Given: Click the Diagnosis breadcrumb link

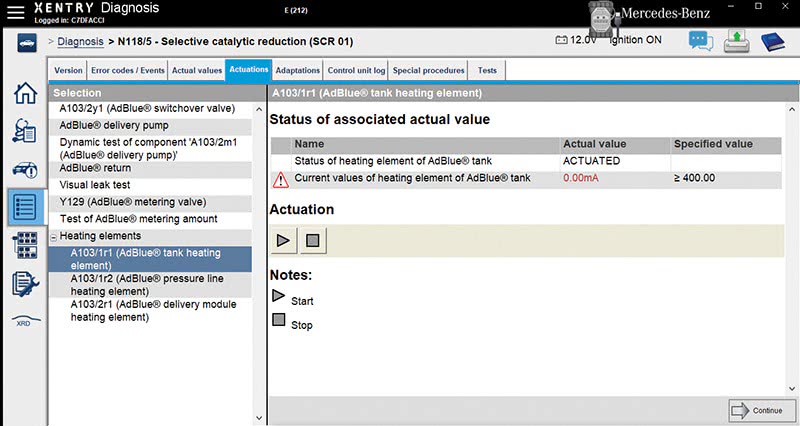Looking at the screenshot, I should 80,41.
